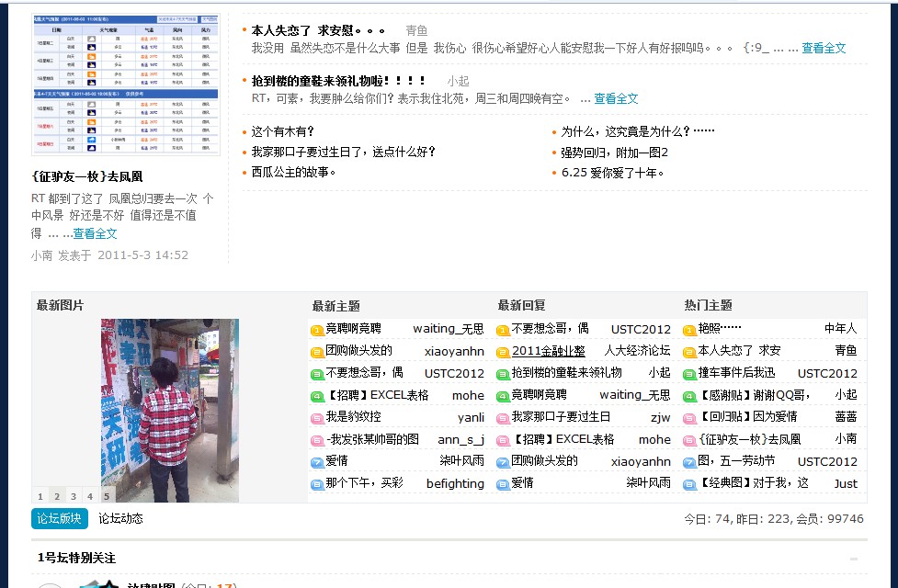The width and height of the screenshot is (898, 588).
Task: Click rank 4 icon beside 【感谢贴】谢谢QQ哥
Action: click(x=689, y=396)
